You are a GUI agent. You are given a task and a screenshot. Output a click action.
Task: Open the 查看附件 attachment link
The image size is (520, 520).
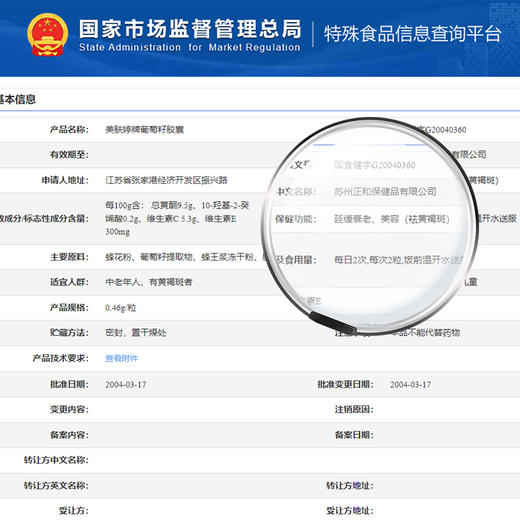[122, 358]
